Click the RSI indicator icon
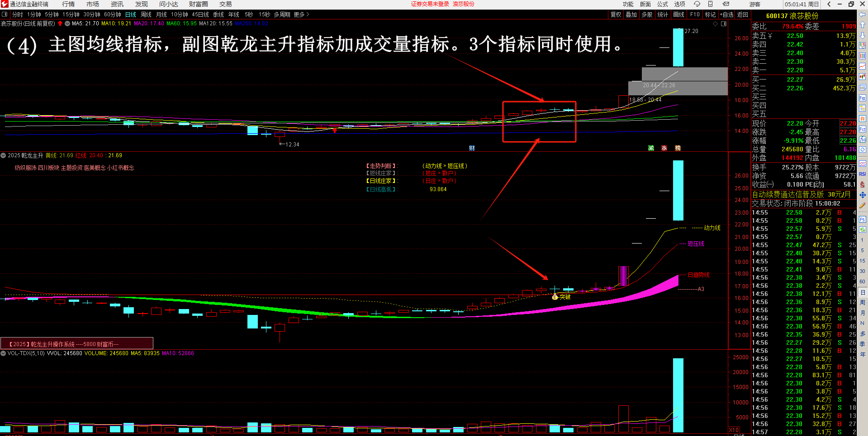This screenshot has width=868, height=436. pyautogui.click(x=863, y=174)
